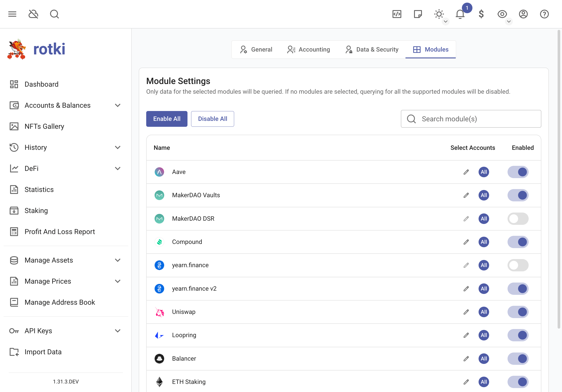Screen dimensions: 562x392
Task: Edit accounts pencil for yearn.finance v2
Action: [x=466, y=288]
